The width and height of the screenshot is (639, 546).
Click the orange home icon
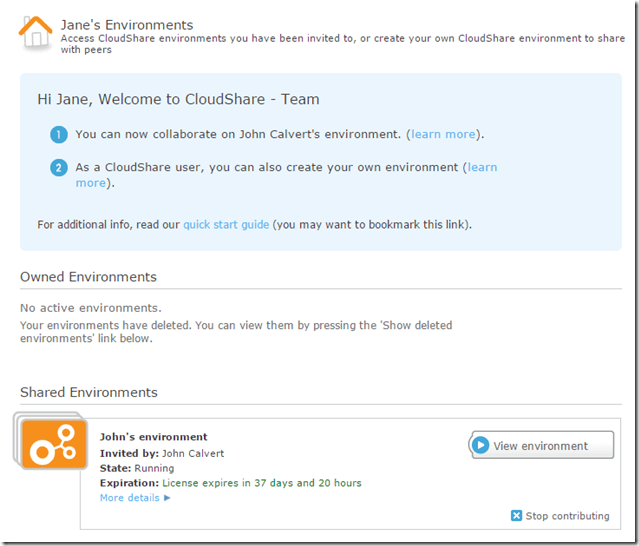[x=36, y=33]
